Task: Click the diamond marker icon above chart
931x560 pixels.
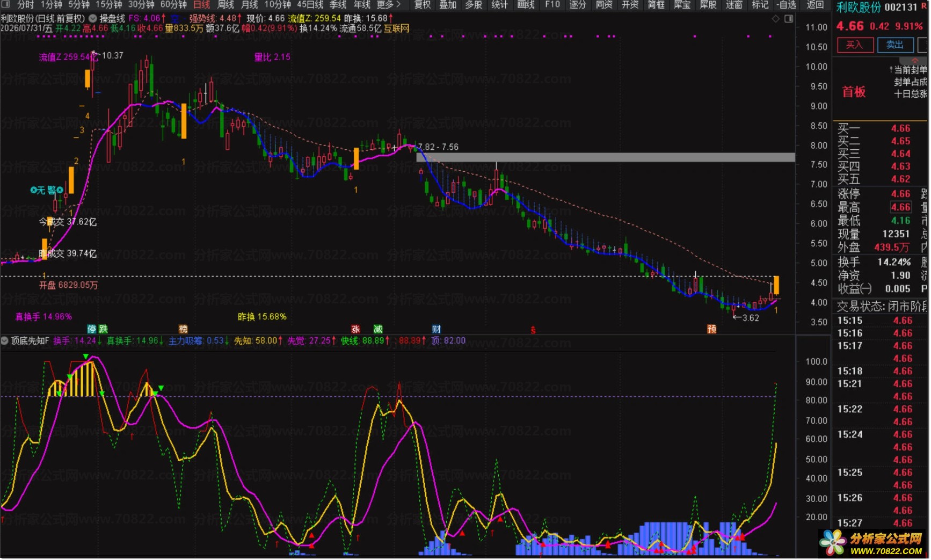Action: 776,19
